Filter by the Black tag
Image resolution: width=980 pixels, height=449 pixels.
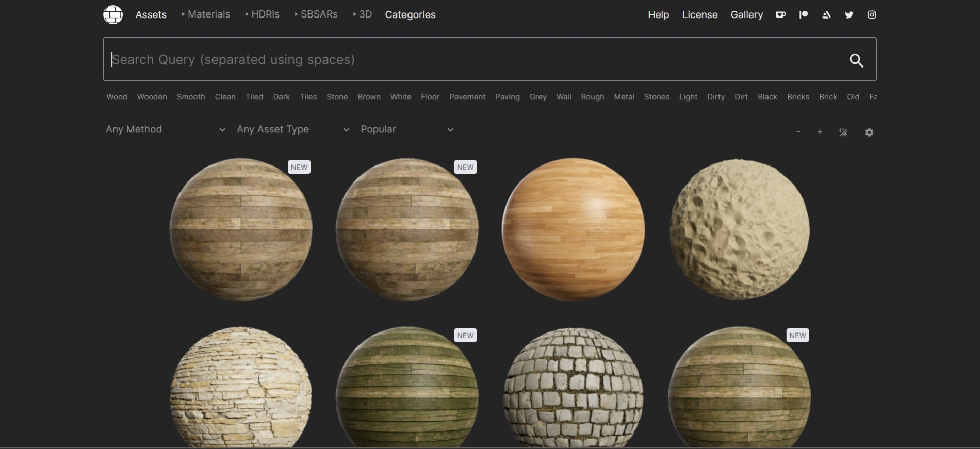point(767,97)
